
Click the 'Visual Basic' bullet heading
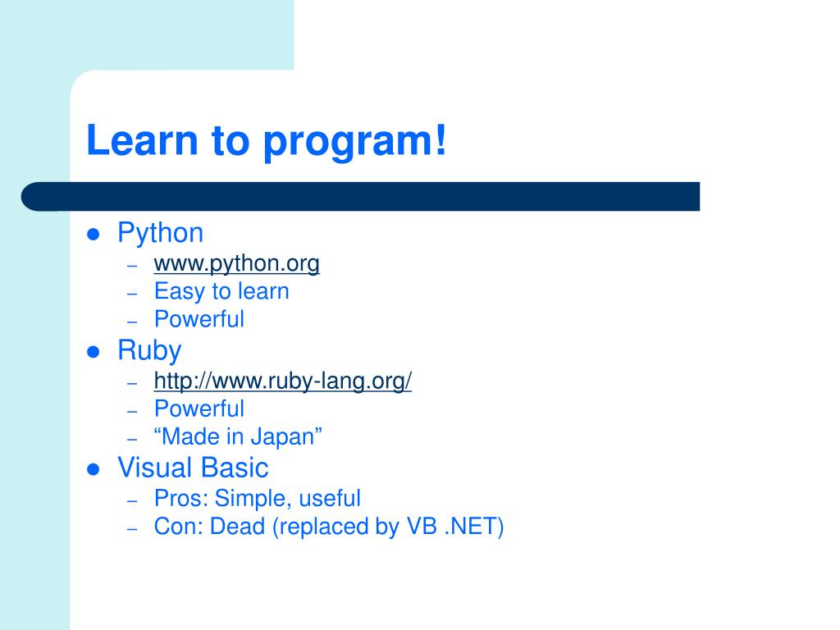point(193,468)
